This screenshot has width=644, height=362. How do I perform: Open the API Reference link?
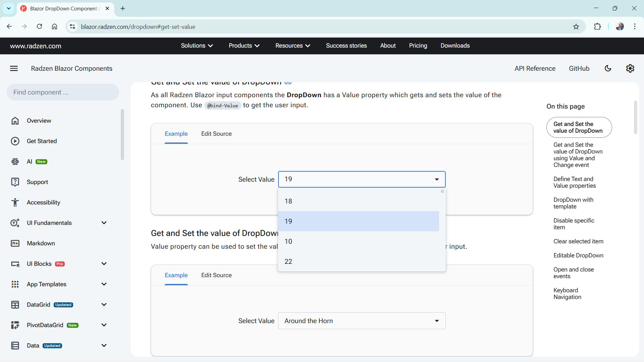tap(535, 68)
